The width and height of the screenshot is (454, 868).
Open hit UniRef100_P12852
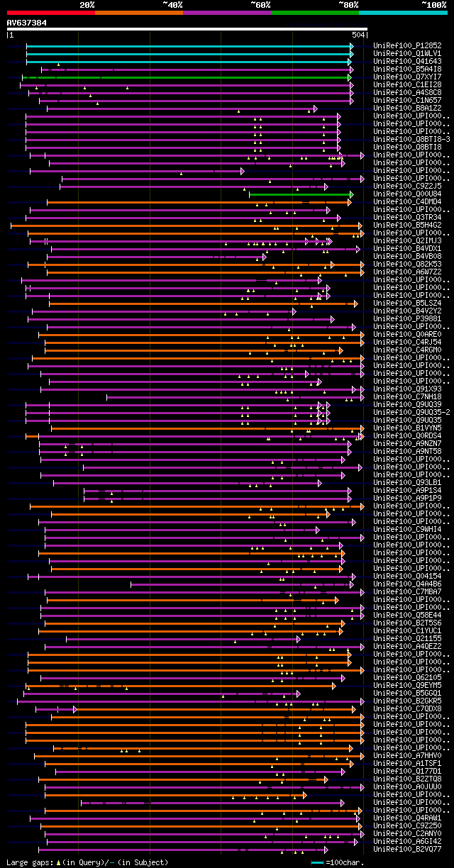pyautogui.click(x=408, y=45)
